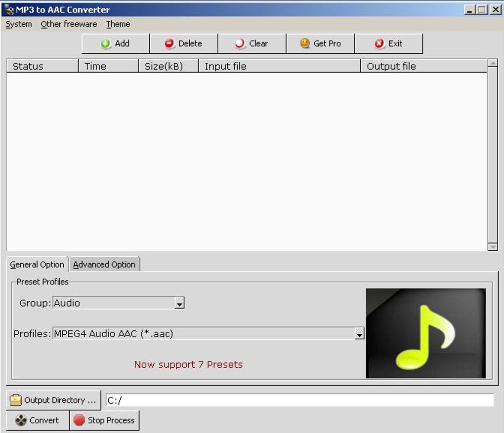Click the Now support 7 Presets text

point(188,364)
